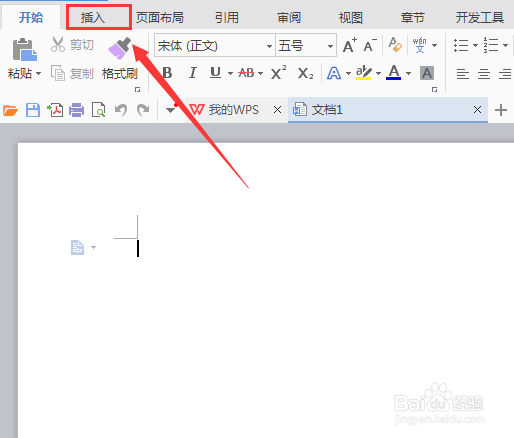Switch to the 插入 (Insert) tab
514x438 pixels.
point(93,17)
